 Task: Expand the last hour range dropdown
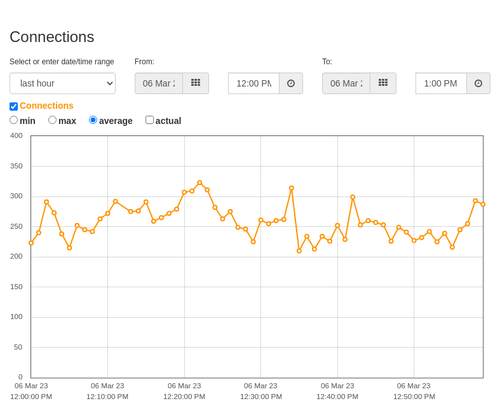[x=63, y=83]
